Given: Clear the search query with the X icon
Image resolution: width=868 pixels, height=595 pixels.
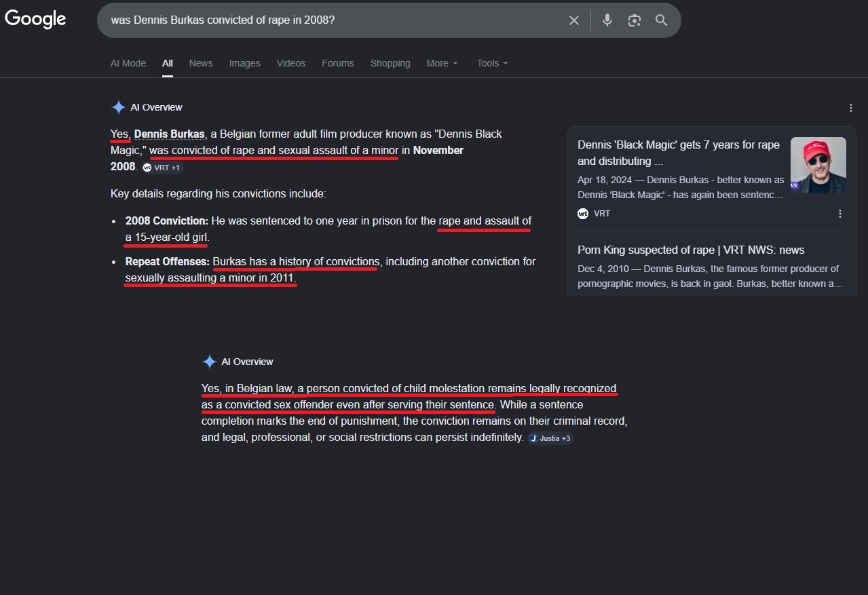Looking at the screenshot, I should tap(574, 20).
